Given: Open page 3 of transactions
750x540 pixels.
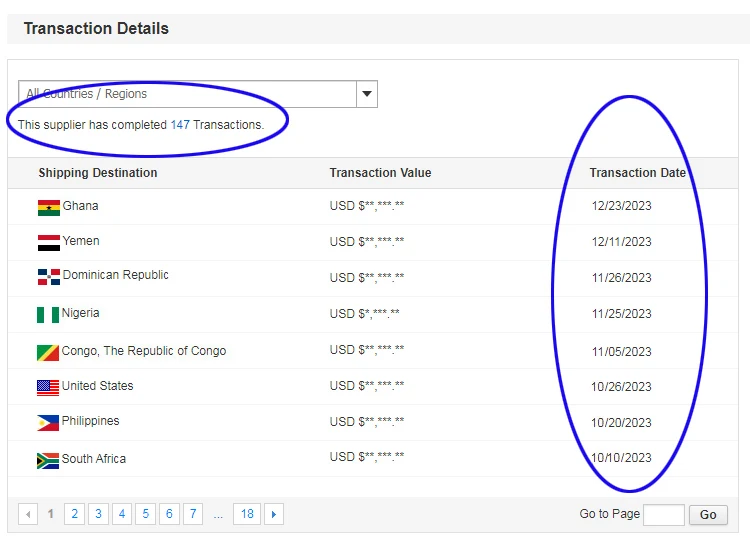Looking at the screenshot, I should (x=98, y=514).
